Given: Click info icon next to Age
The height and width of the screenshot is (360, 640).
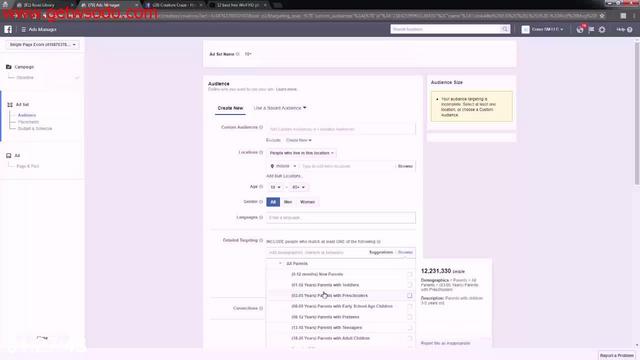Looking at the screenshot, I should (x=261, y=187).
